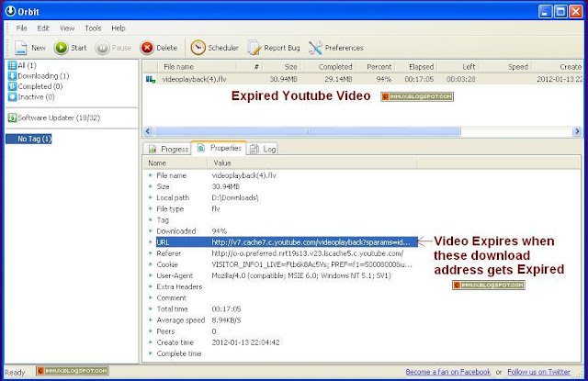Sort by Percent column header
The width and height of the screenshot is (588, 381).
click(x=375, y=67)
